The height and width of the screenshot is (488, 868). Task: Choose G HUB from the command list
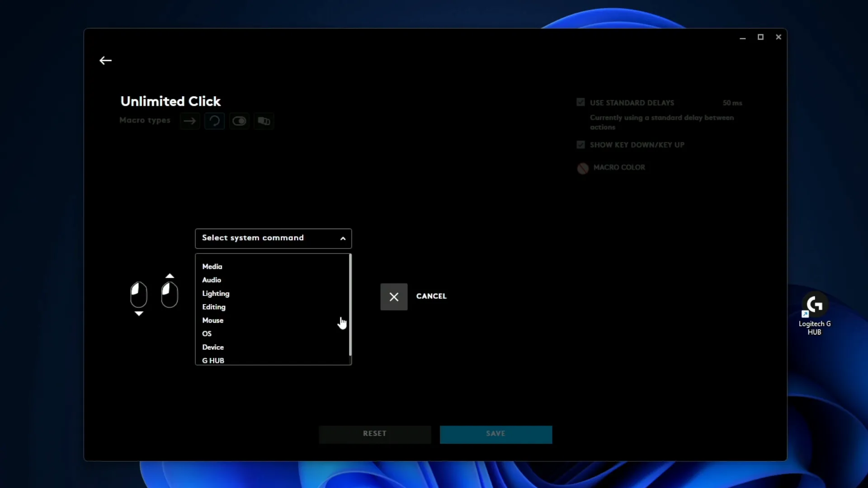pyautogui.click(x=213, y=361)
